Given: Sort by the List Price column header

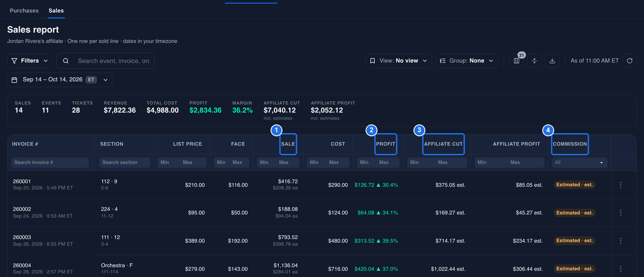Looking at the screenshot, I should 188,144.
